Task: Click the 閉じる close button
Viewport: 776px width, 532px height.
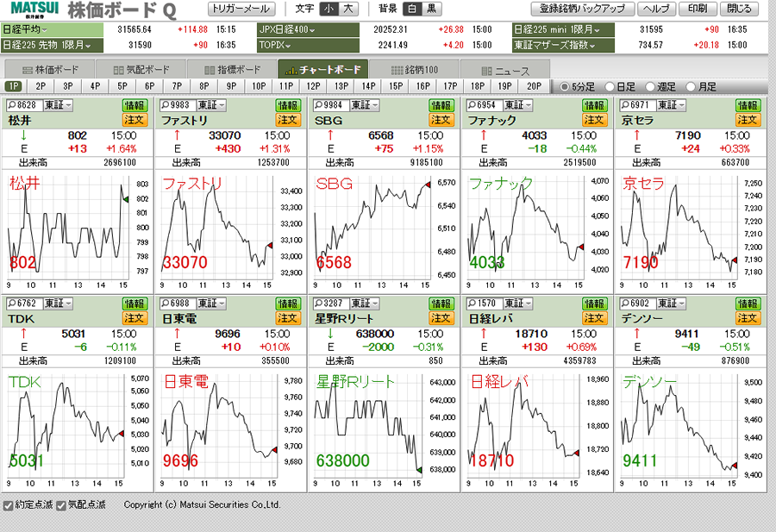Action: click(x=739, y=9)
